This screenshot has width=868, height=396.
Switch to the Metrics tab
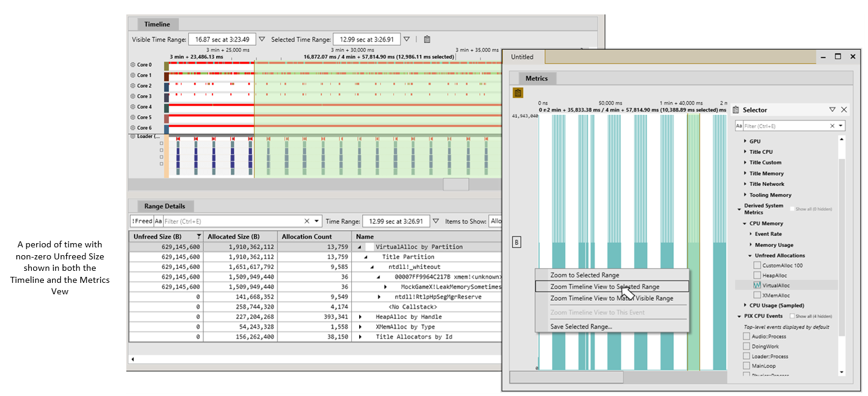pos(537,78)
